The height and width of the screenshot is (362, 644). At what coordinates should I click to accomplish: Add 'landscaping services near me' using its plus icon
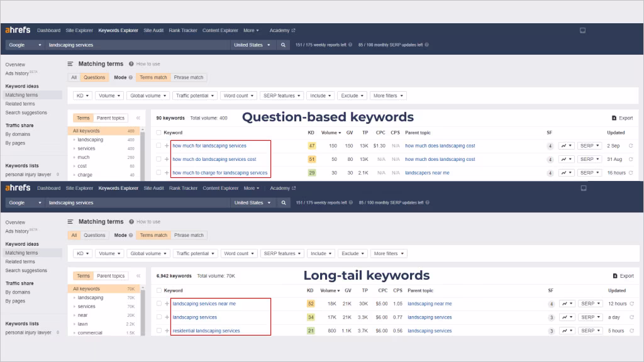click(167, 304)
